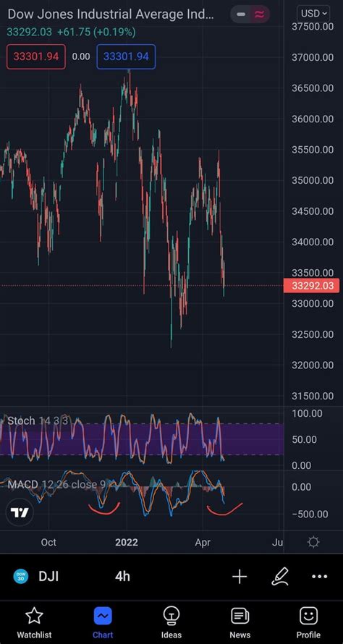The width and height of the screenshot is (343, 644).
Task: Tap the 33292.03 +61.75 (+0.19%) quote line
Action: [x=72, y=32]
